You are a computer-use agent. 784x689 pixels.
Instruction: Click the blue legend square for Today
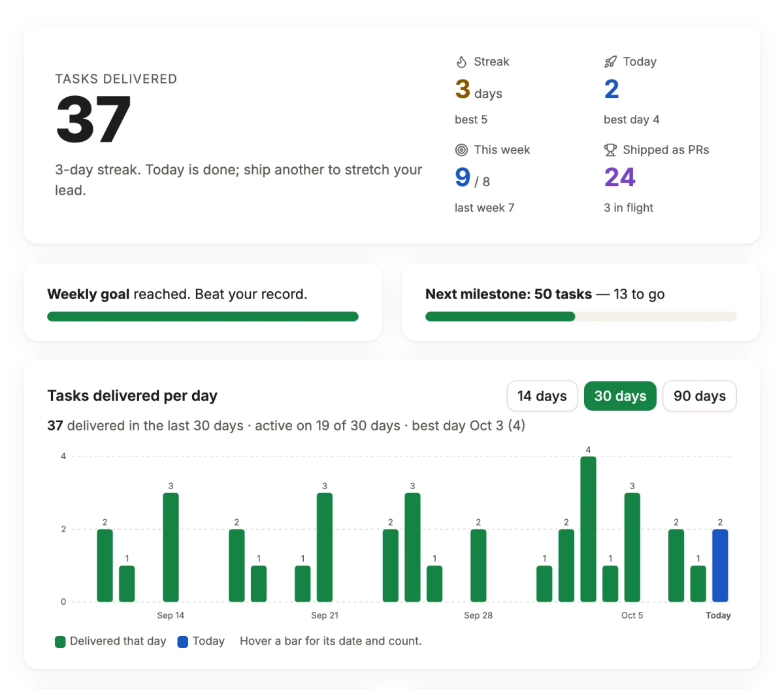[x=183, y=642]
